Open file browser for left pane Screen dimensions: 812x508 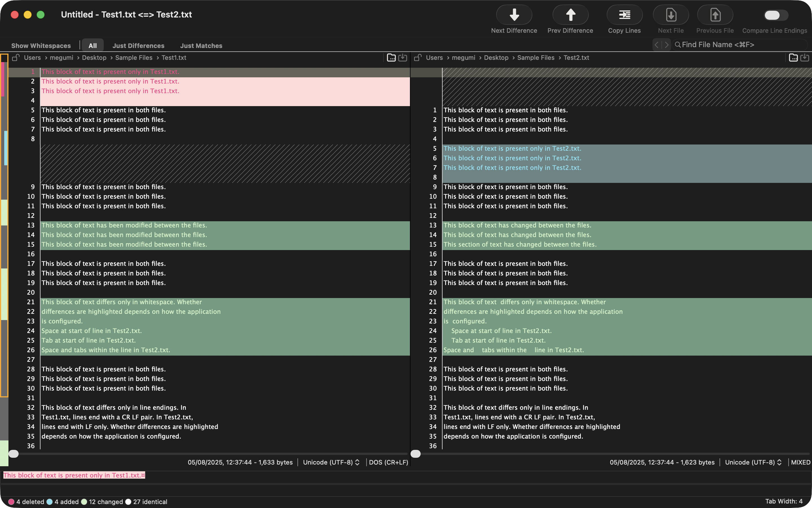point(391,58)
